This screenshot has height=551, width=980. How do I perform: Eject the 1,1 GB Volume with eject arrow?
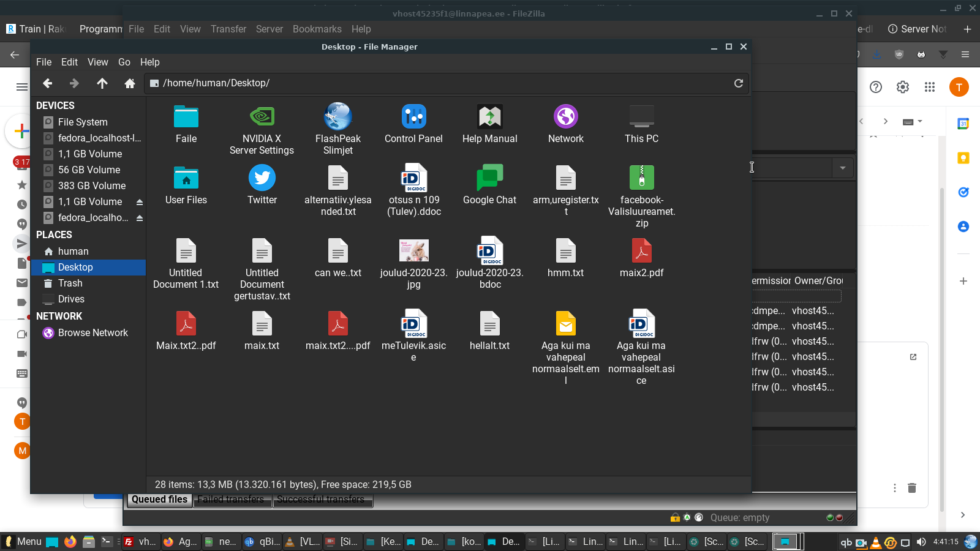coord(140,202)
